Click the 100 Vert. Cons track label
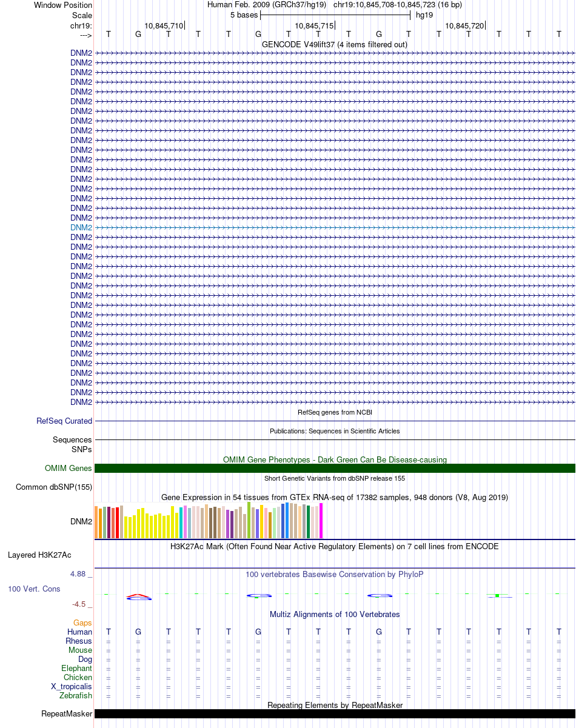Image resolution: width=576 pixels, height=728 pixels. (x=34, y=589)
